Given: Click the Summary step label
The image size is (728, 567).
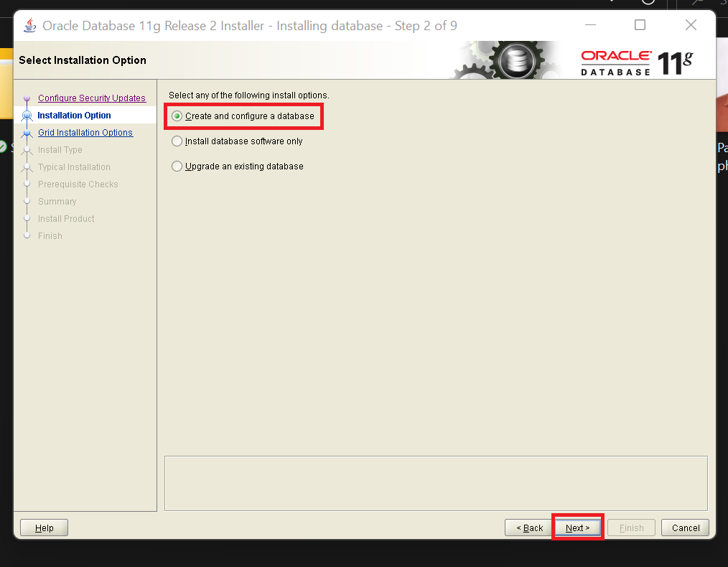Looking at the screenshot, I should (57, 202).
